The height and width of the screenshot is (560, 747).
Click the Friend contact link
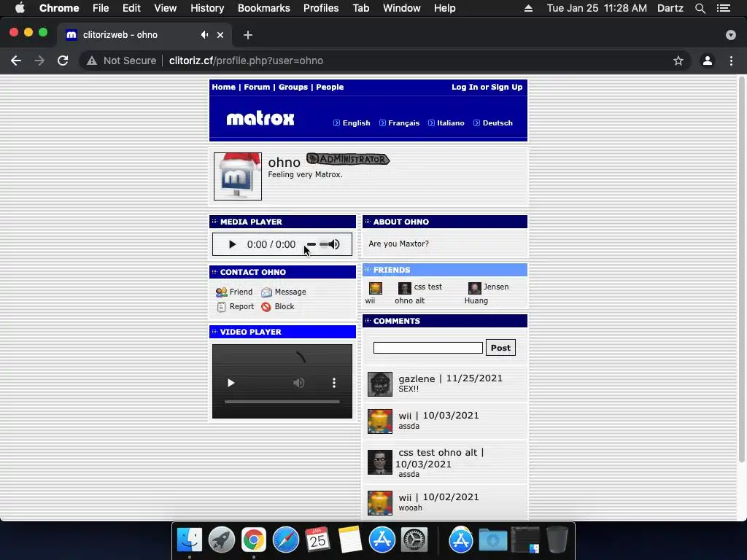point(241,292)
